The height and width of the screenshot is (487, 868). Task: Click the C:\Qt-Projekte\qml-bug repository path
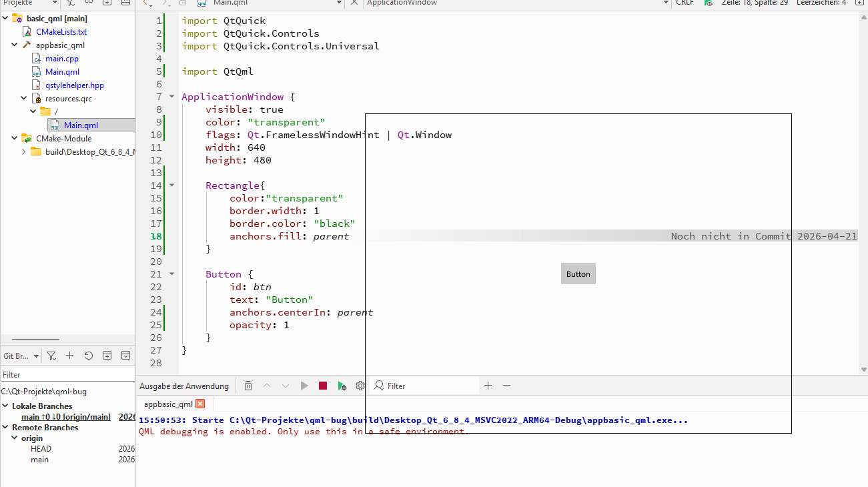click(x=44, y=392)
